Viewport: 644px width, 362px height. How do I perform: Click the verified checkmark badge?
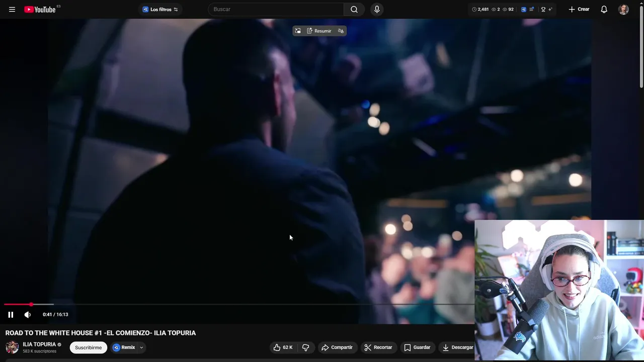[59, 345]
